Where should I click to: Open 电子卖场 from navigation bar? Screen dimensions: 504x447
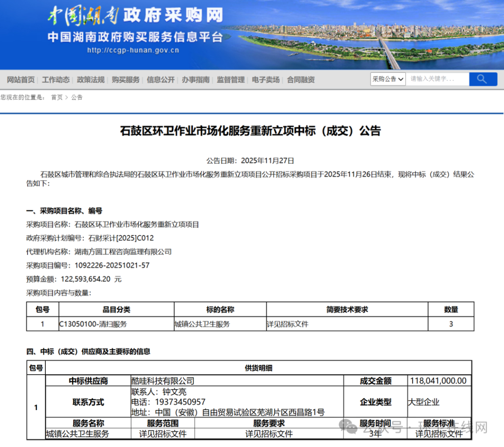click(x=266, y=80)
